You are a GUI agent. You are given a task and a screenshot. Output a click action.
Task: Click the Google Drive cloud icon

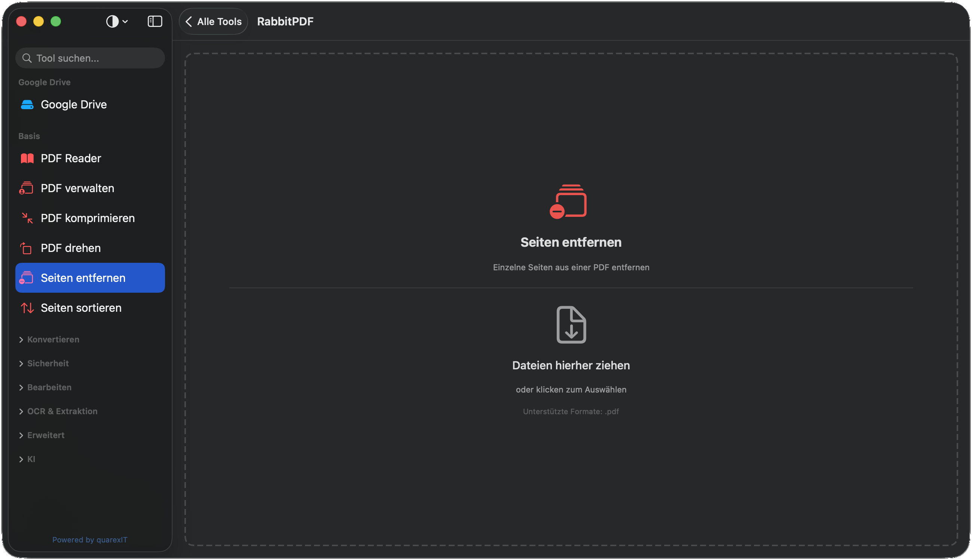(27, 105)
